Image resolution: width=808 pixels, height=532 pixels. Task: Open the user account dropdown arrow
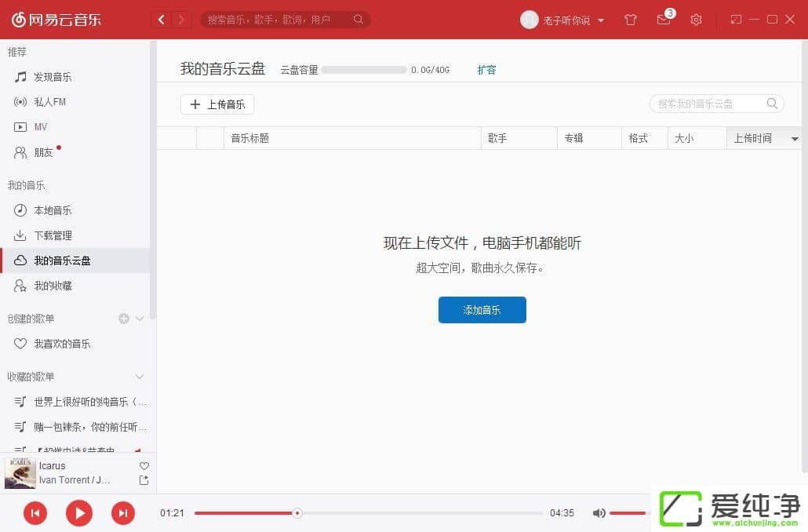601,20
